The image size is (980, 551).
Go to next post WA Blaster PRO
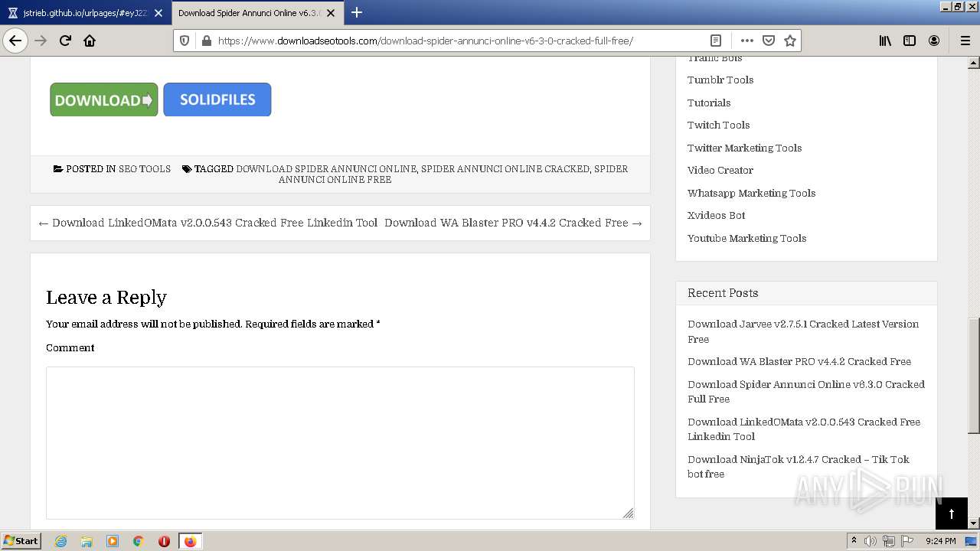point(514,223)
